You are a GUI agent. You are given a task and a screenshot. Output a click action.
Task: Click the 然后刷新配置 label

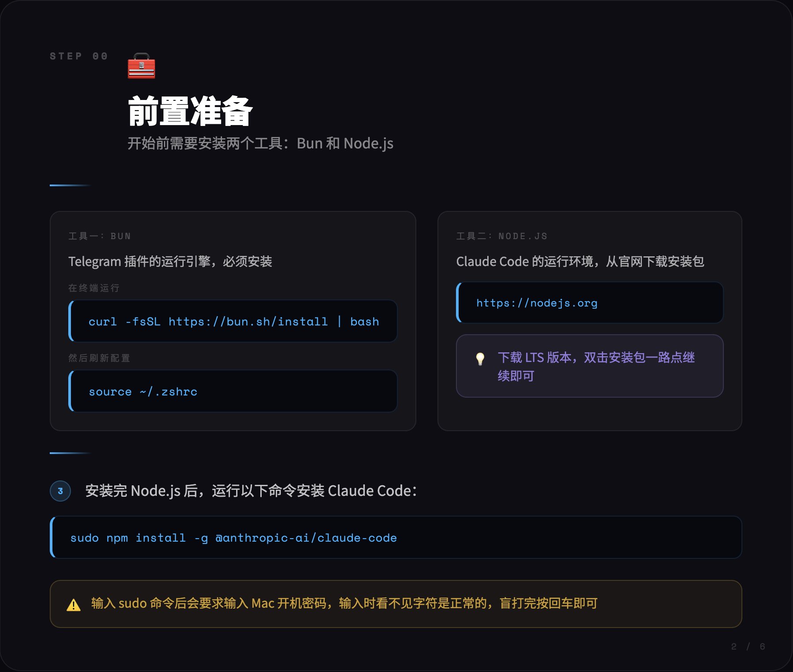99,358
